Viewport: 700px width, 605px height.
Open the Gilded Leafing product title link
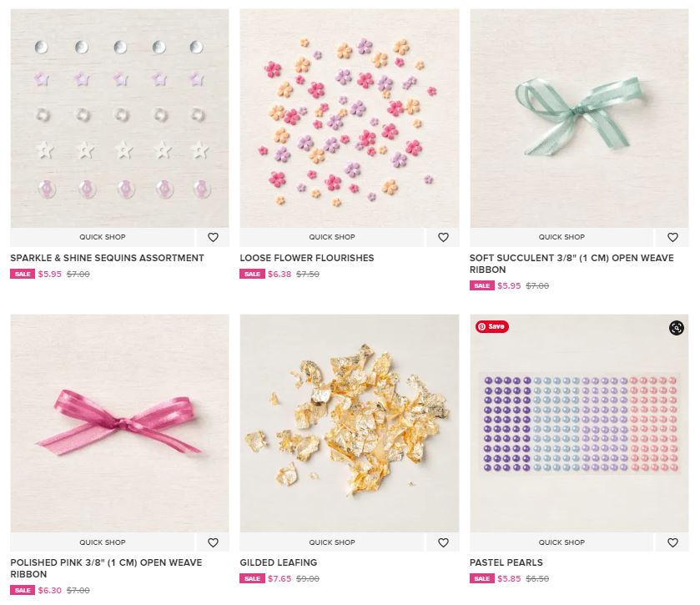278,563
